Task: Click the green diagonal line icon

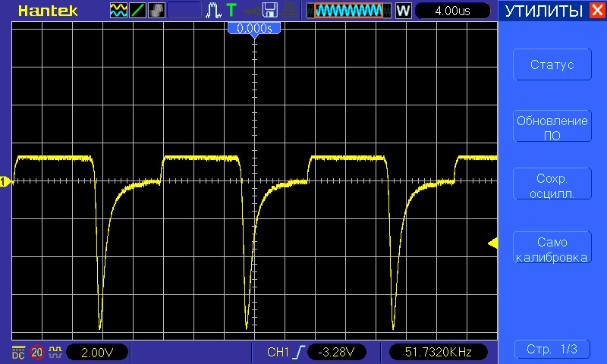Action: pos(138,11)
